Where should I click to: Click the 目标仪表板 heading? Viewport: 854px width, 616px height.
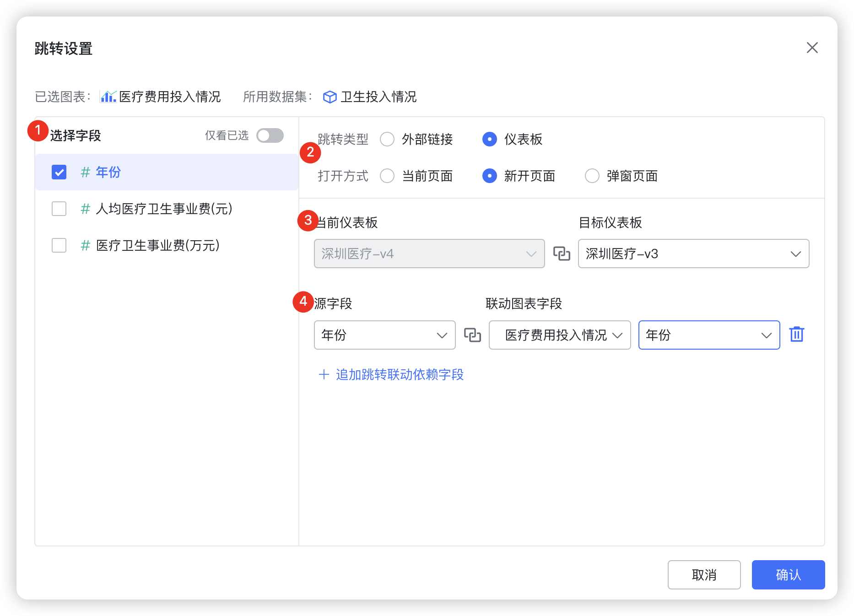coord(611,222)
